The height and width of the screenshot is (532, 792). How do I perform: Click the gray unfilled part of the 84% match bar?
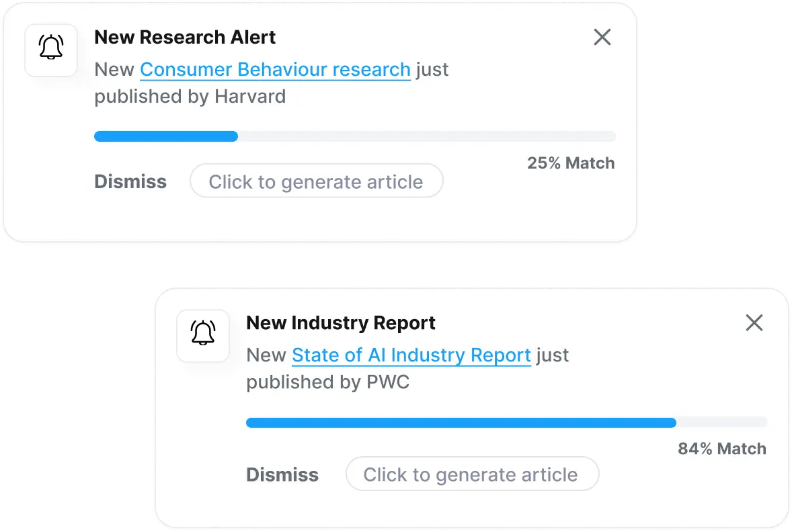(x=721, y=423)
